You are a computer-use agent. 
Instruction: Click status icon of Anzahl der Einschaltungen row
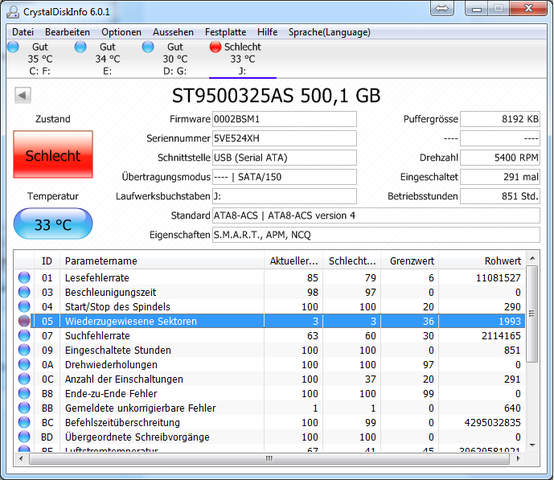[x=24, y=379]
